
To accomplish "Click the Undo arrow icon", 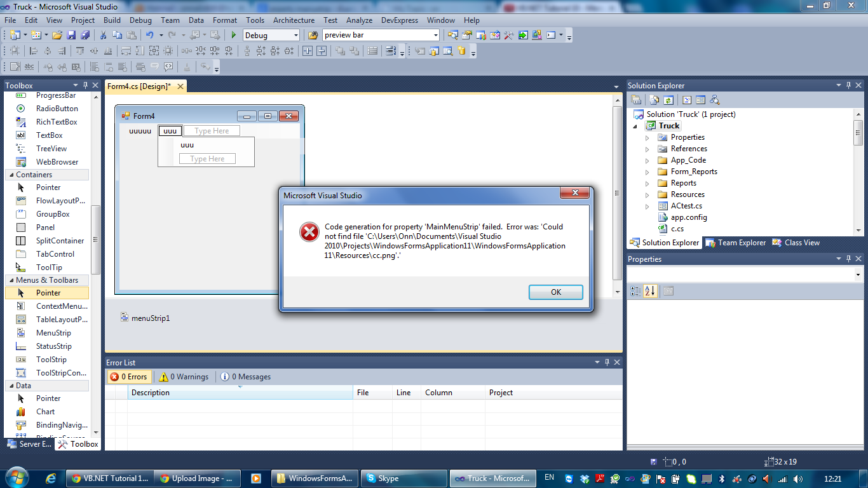I will [149, 35].
